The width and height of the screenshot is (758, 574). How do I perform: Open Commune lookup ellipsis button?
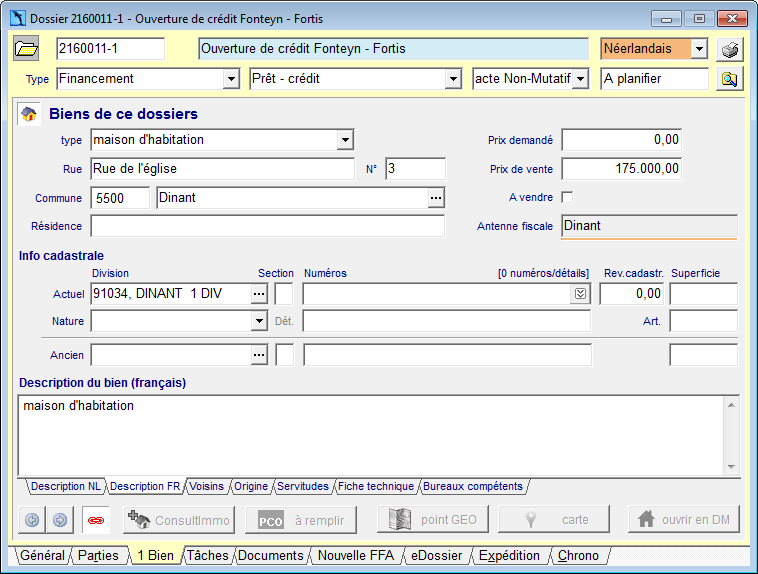436,198
